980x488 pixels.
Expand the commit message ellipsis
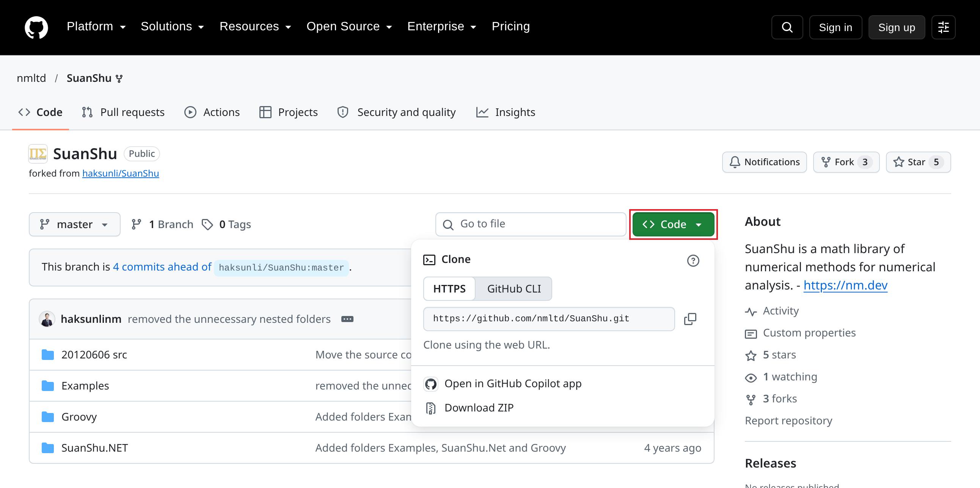click(x=347, y=319)
